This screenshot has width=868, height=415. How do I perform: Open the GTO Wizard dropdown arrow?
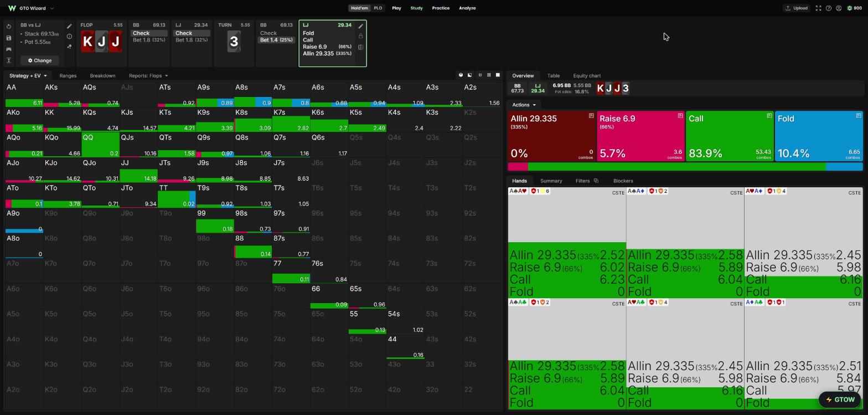coord(52,8)
